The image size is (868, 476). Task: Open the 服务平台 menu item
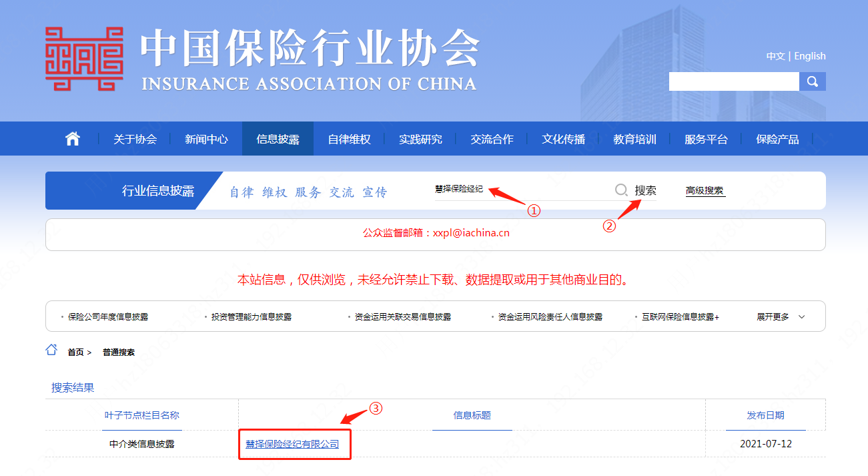click(x=706, y=140)
